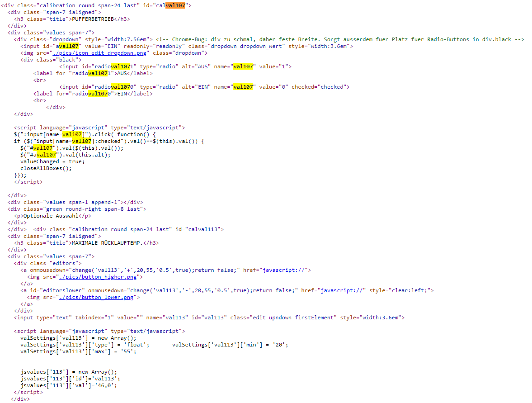Screen dimensions: 532x403
Task: Click the id="radioval1071" input attribute
Action: [x=109, y=66]
